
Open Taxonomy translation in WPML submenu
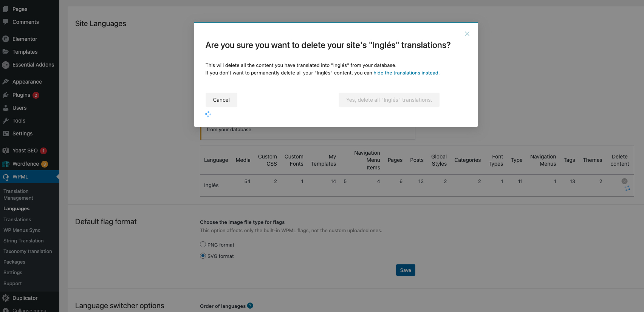(28, 251)
